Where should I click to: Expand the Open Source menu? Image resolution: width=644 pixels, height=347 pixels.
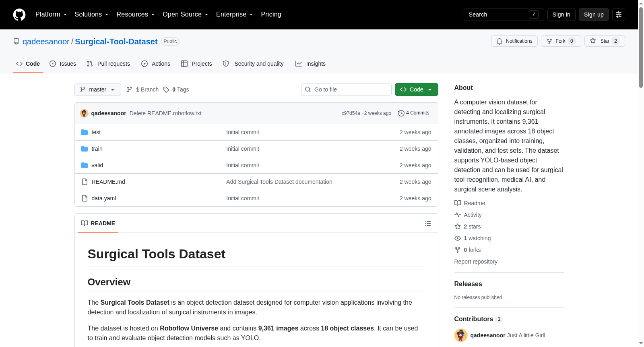tap(185, 15)
